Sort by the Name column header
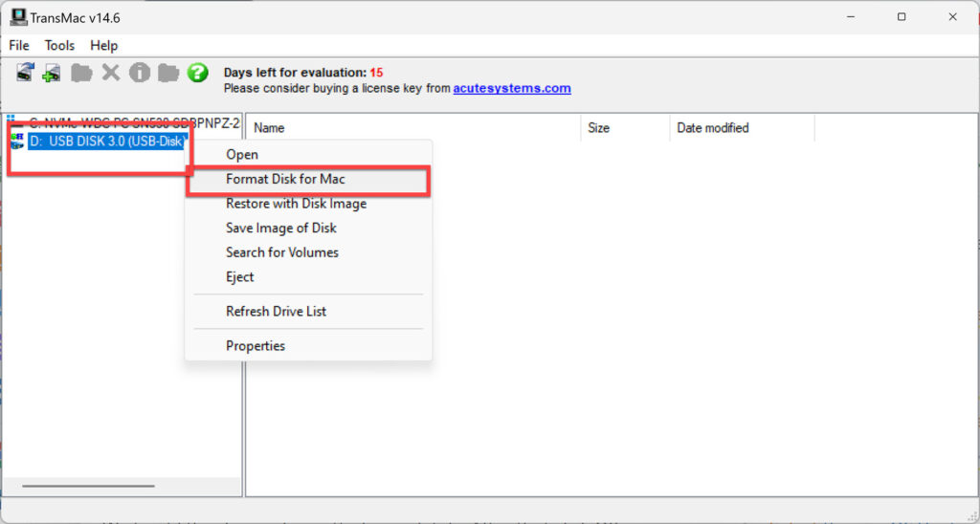The image size is (980, 524). point(413,127)
